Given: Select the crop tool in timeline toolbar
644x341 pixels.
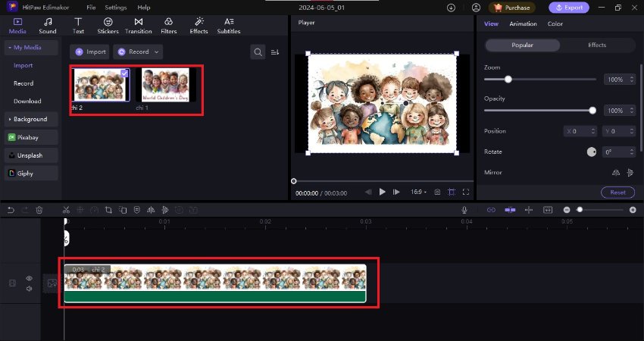Looking at the screenshot, I should click(x=108, y=210).
